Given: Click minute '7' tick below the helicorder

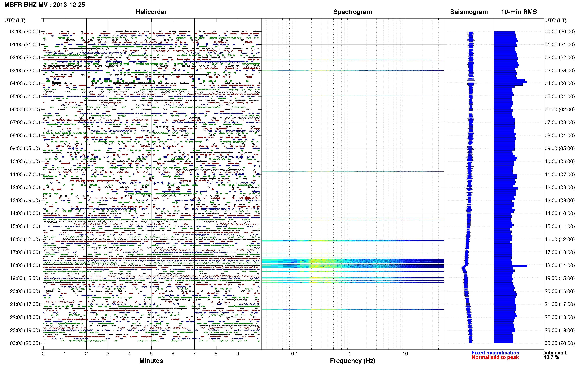Looking at the screenshot, I should 195,354.
